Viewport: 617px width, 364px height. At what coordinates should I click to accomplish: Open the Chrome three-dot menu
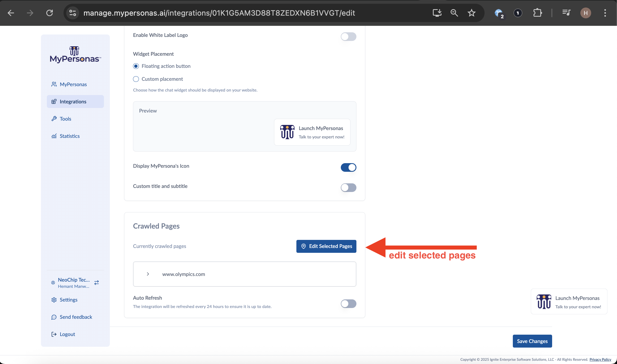tap(605, 13)
